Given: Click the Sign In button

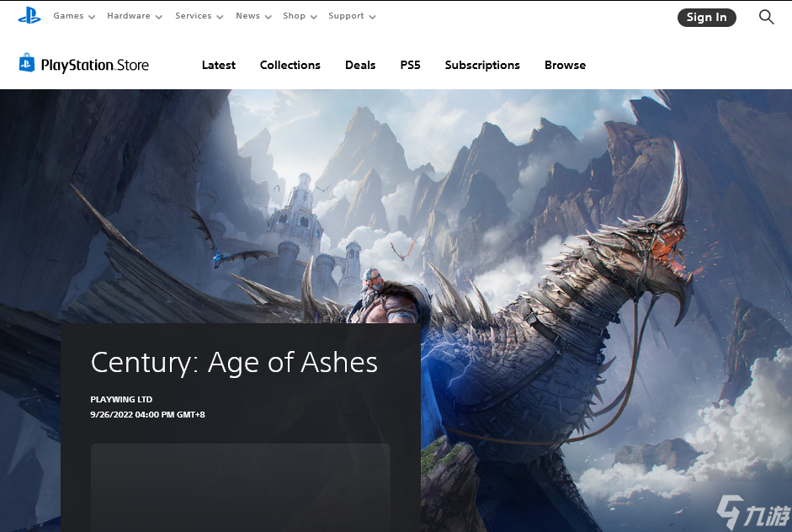Looking at the screenshot, I should [707, 18].
